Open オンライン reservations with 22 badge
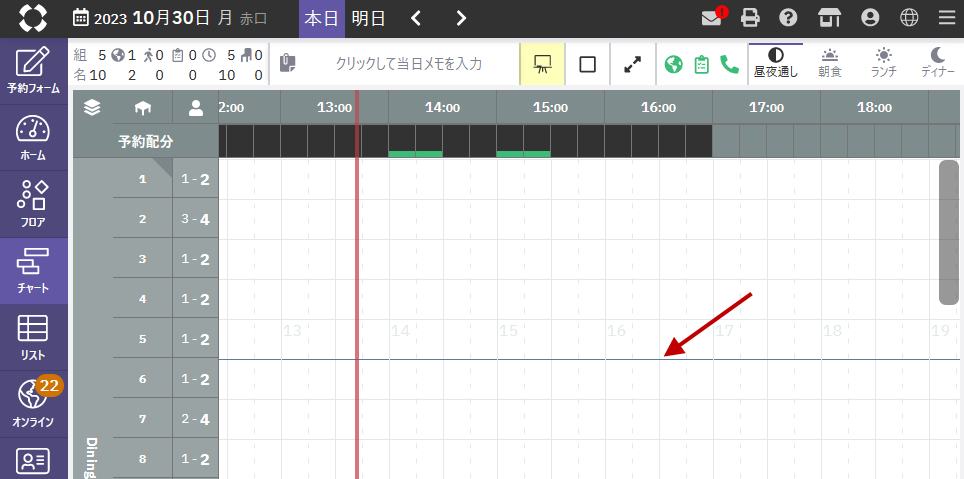This screenshot has height=479, width=964. [x=33, y=403]
